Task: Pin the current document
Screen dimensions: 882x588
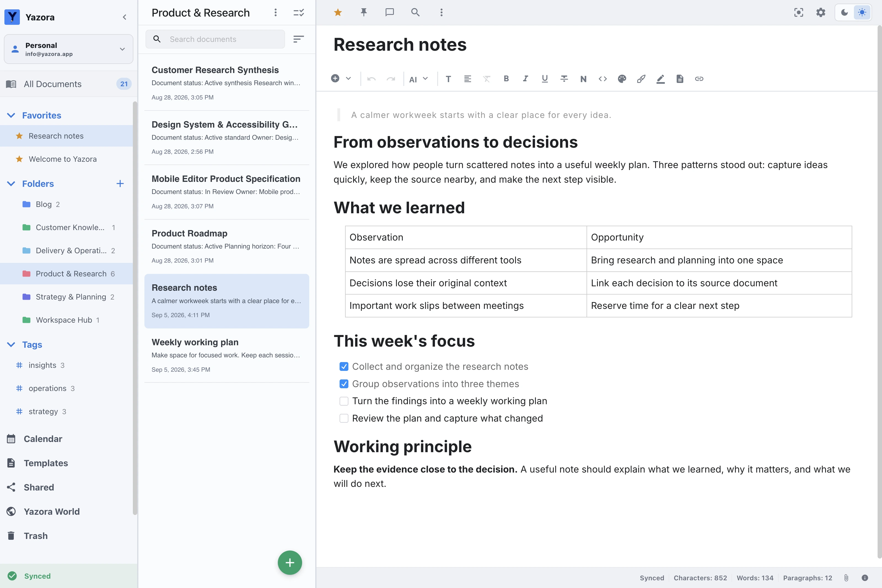Action: [363, 12]
